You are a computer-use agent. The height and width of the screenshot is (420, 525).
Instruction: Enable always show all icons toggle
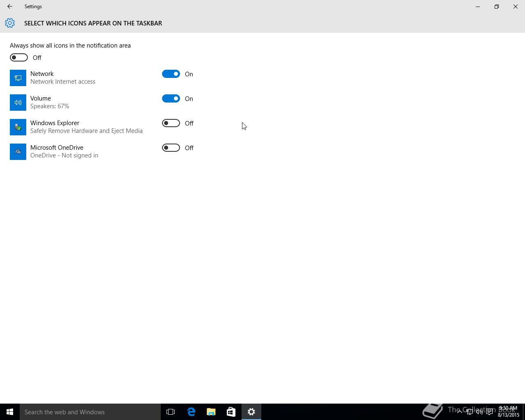(19, 57)
